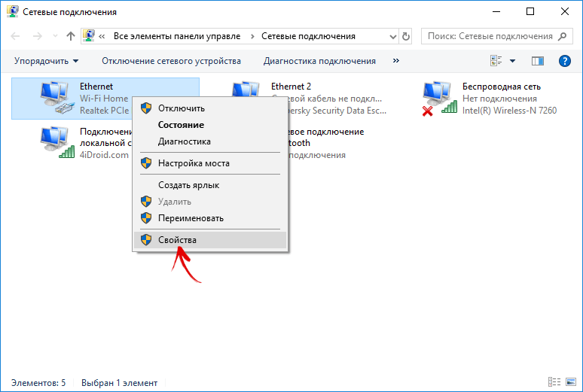The image size is (583, 392).
Task: Run Диагностика from the context menu
Action: tap(210, 141)
